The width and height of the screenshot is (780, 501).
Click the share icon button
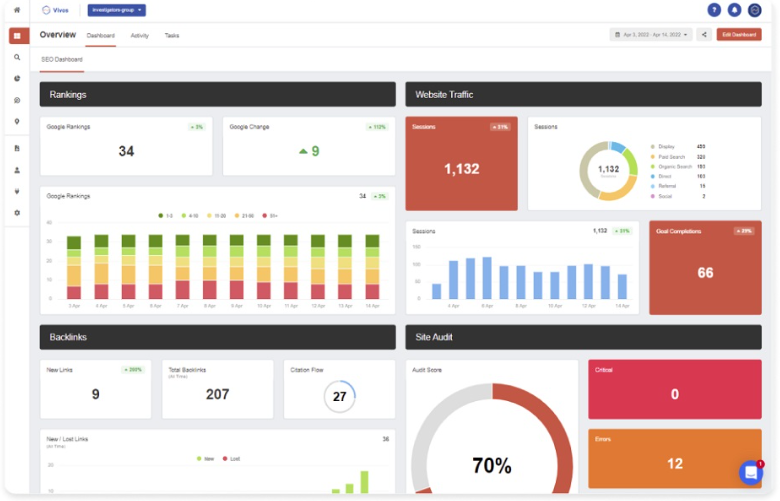[x=703, y=35]
